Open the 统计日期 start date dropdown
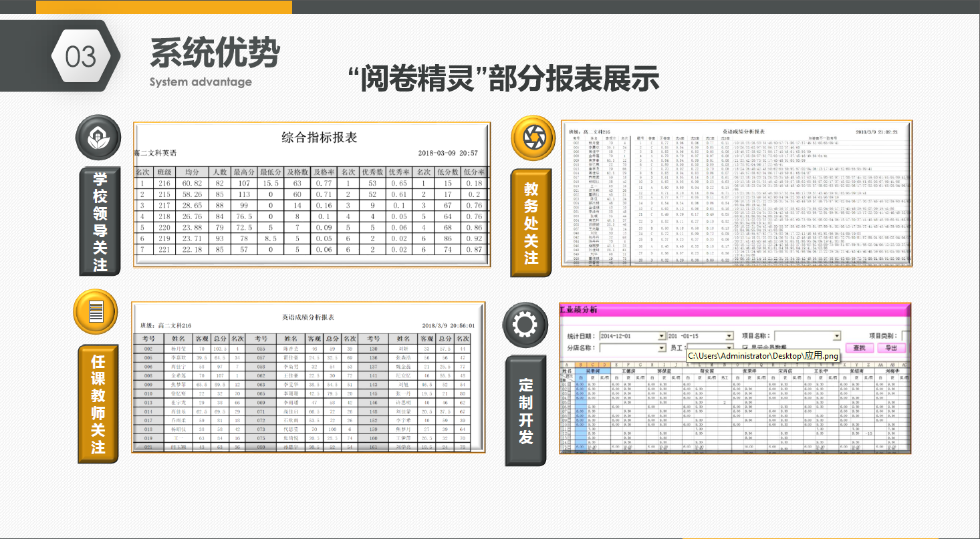The width and height of the screenshot is (980, 539). [661, 336]
